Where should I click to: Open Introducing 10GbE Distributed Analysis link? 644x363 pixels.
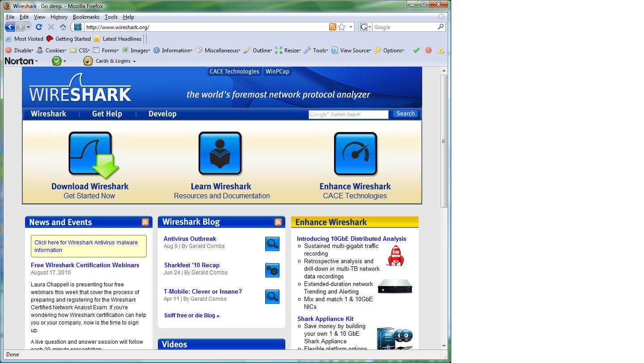[352, 239]
